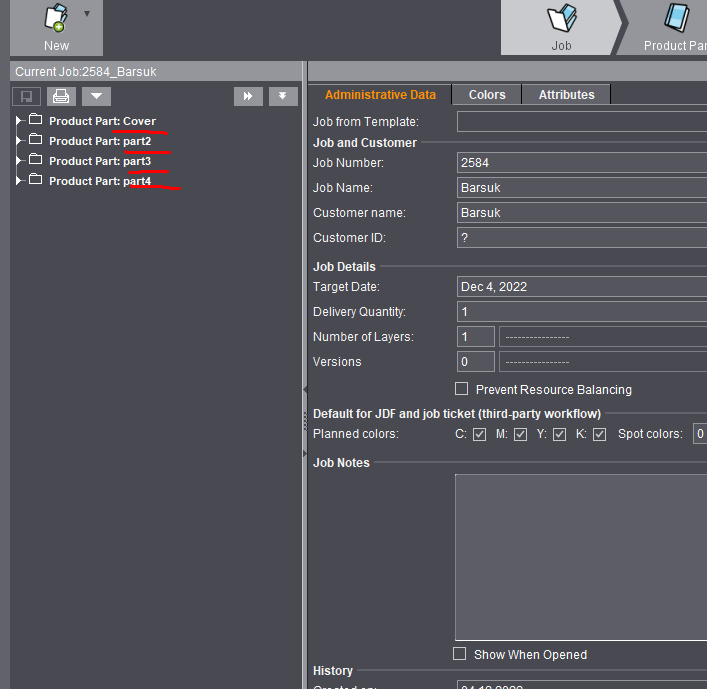Click the dashed field beside Versions
The width and height of the screenshot is (707, 689).
click(x=603, y=362)
